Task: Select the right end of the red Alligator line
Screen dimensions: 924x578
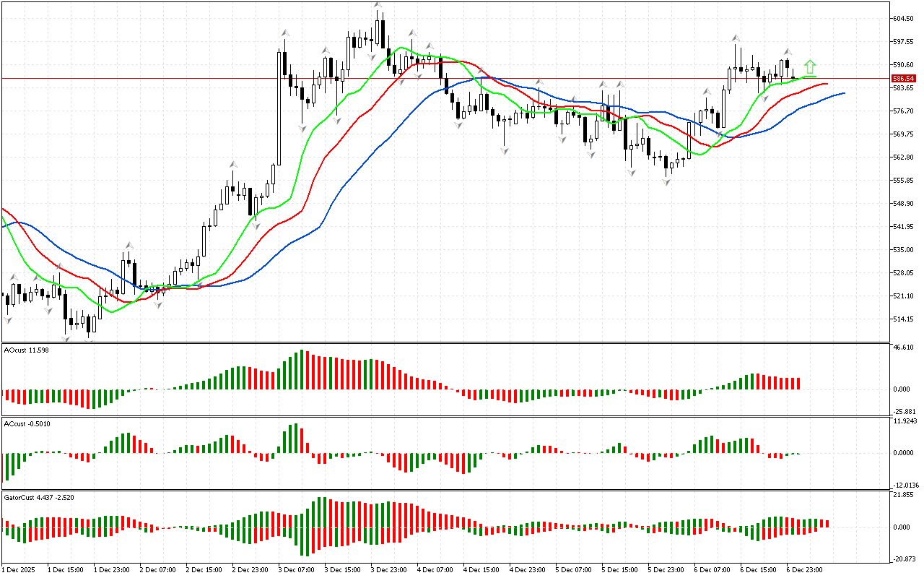Action: [x=826, y=85]
